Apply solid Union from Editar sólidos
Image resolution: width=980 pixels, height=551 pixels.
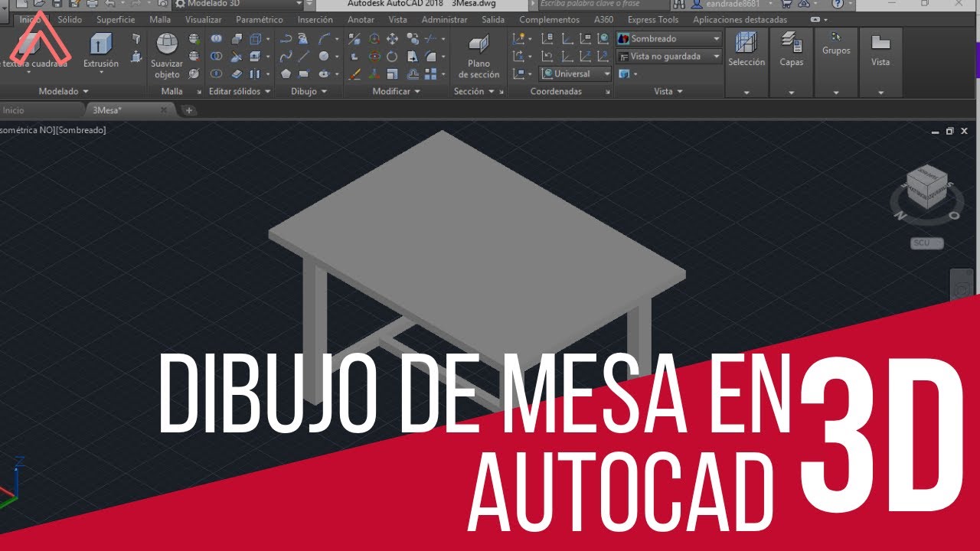pos(217,38)
